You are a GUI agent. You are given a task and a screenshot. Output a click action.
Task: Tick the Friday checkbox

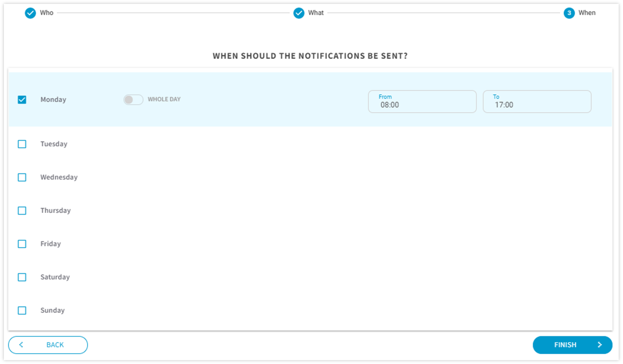(x=22, y=244)
